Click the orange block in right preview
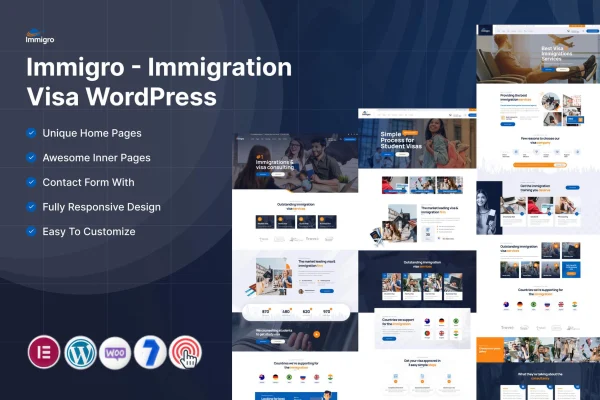 [490, 349]
